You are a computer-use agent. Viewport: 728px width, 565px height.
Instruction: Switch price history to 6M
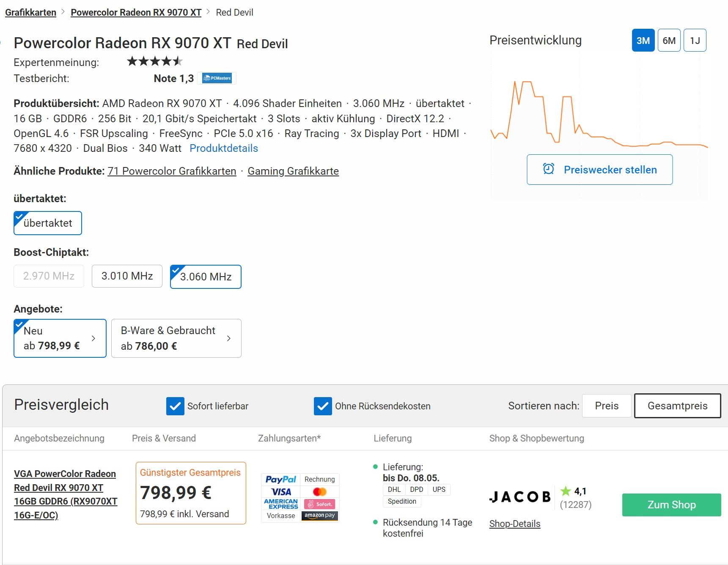tap(669, 40)
